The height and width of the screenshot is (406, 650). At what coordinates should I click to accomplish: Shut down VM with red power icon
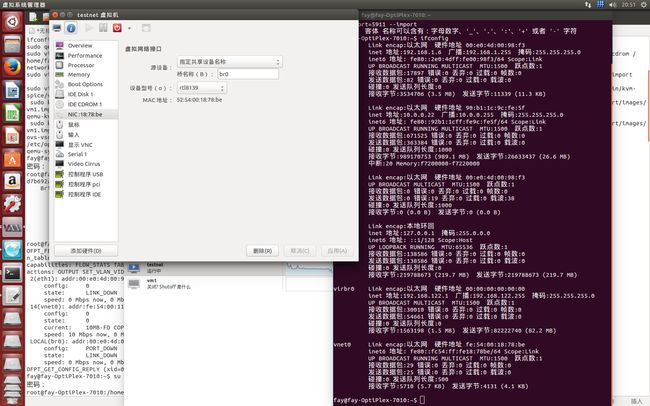click(117, 28)
